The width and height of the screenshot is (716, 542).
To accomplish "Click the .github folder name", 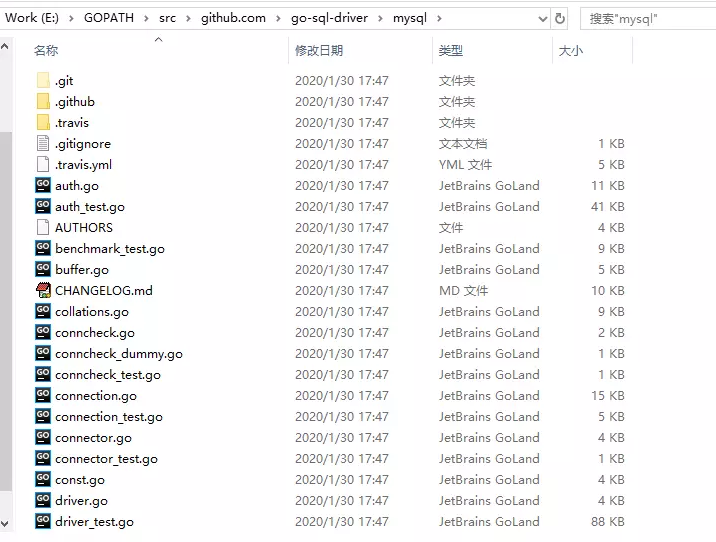I will pos(74,102).
